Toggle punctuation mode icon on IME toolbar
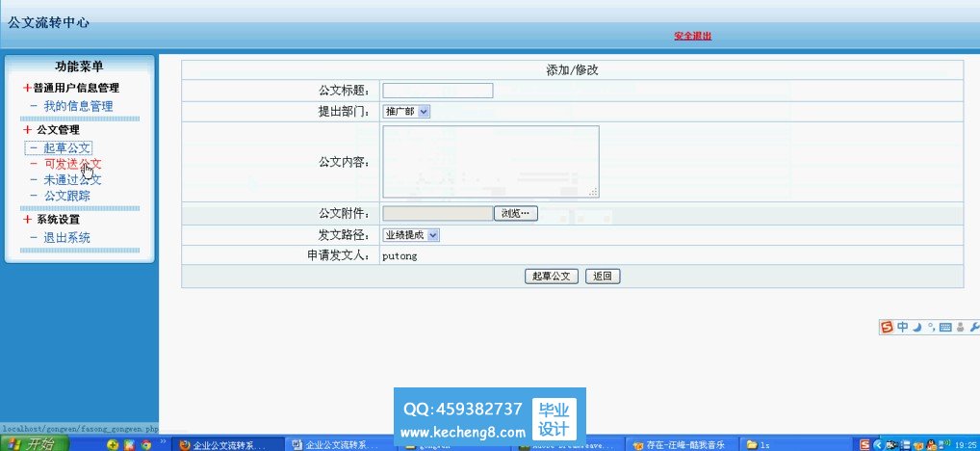 coord(931,327)
